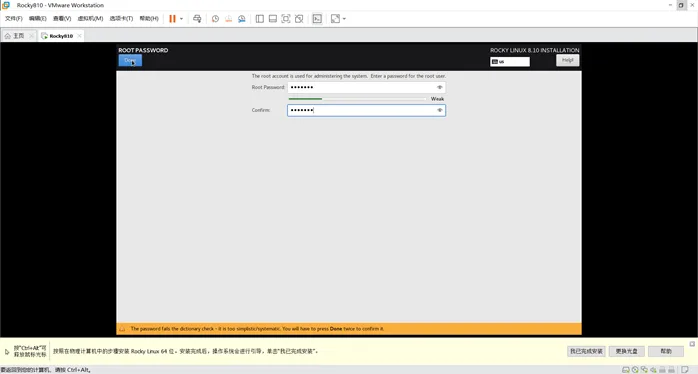This screenshot has width=698, height=374.
Task: Switch to Unity mode icon
Action: (299, 19)
